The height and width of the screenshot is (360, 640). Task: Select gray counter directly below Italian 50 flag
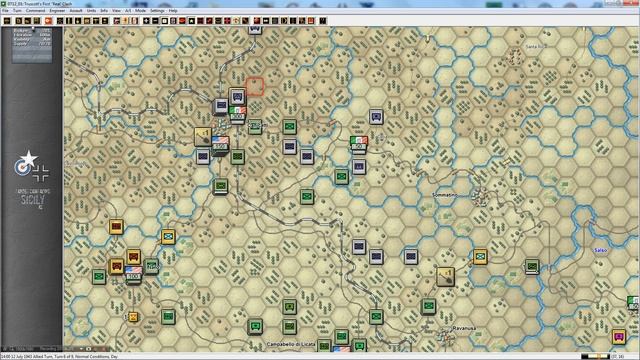pos(359,167)
